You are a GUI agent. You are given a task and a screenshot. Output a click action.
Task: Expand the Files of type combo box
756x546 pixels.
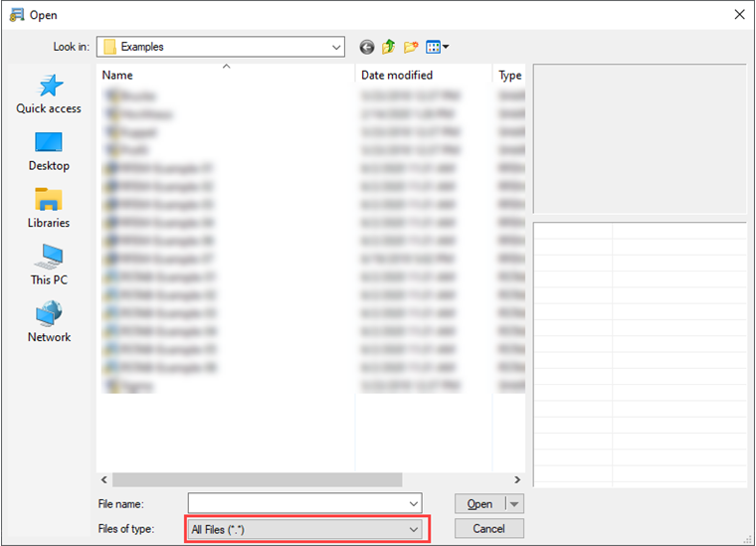click(305, 529)
